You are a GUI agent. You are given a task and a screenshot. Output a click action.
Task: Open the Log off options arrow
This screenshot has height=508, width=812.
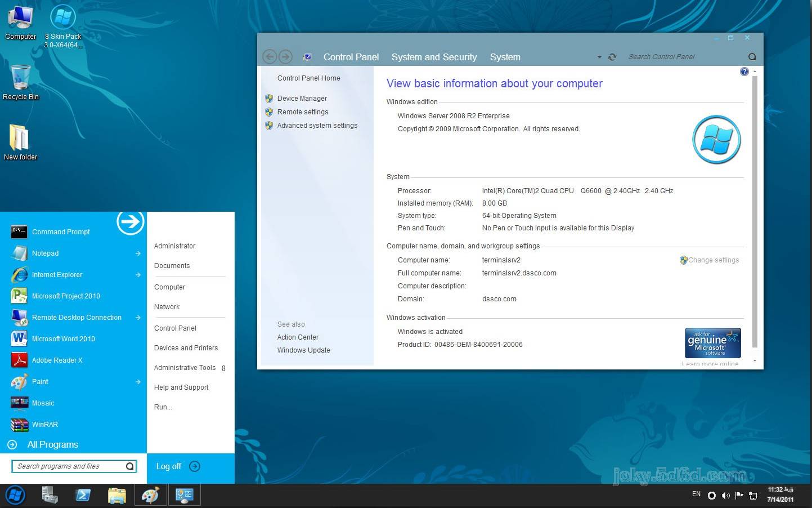[x=195, y=466]
